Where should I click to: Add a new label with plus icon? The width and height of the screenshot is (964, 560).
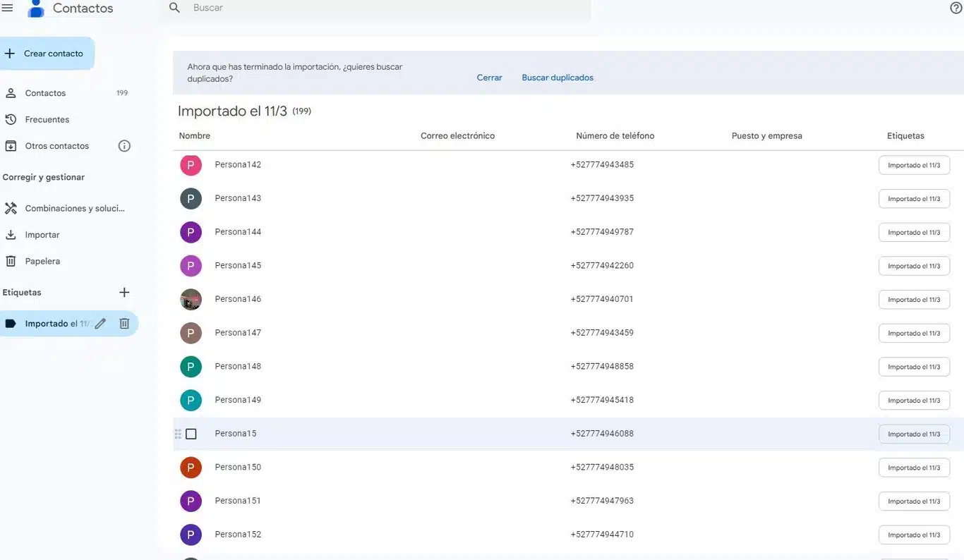[124, 292]
